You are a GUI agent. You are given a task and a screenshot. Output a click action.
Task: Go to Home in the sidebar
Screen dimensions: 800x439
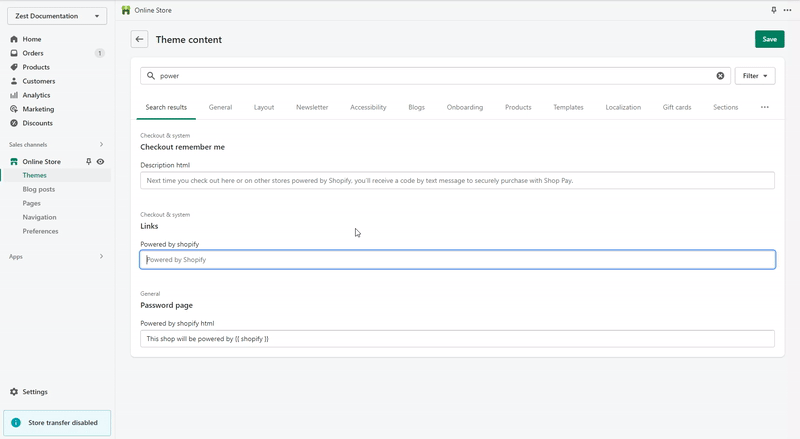pyautogui.click(x=32, y=39)
